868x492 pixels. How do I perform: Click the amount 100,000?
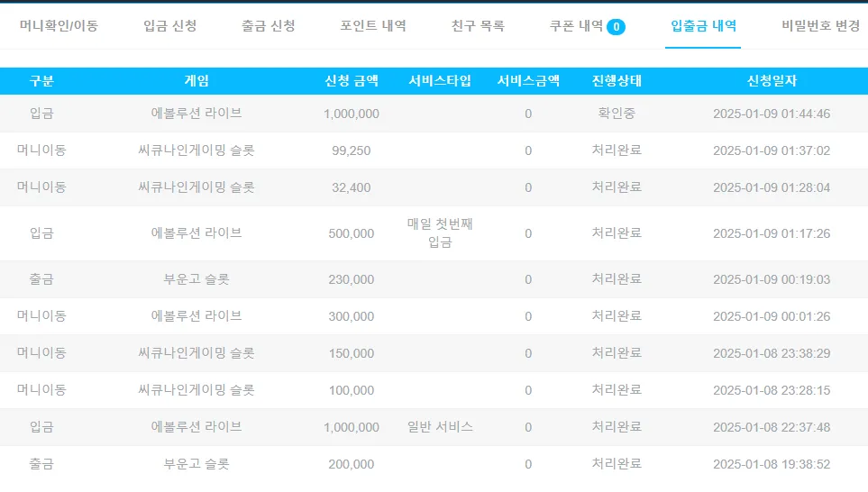352,391
